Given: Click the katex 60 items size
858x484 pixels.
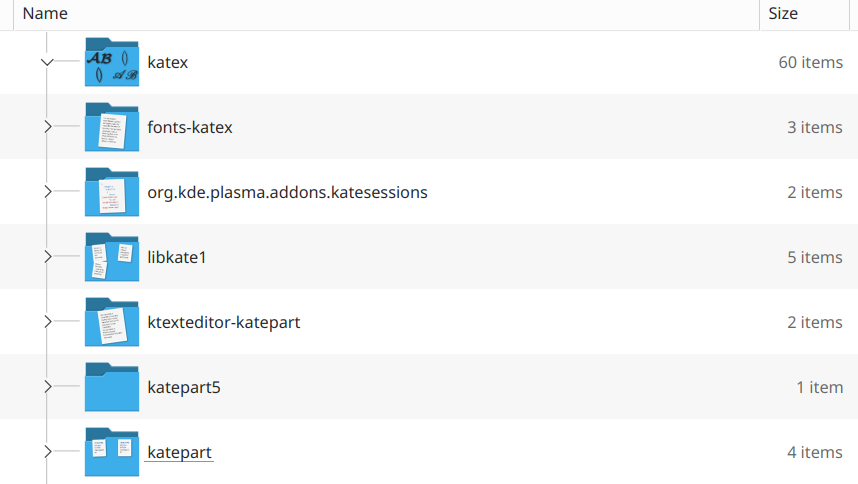Looking at the screenshot, I should pyautogui.click(x=810, y=62).
